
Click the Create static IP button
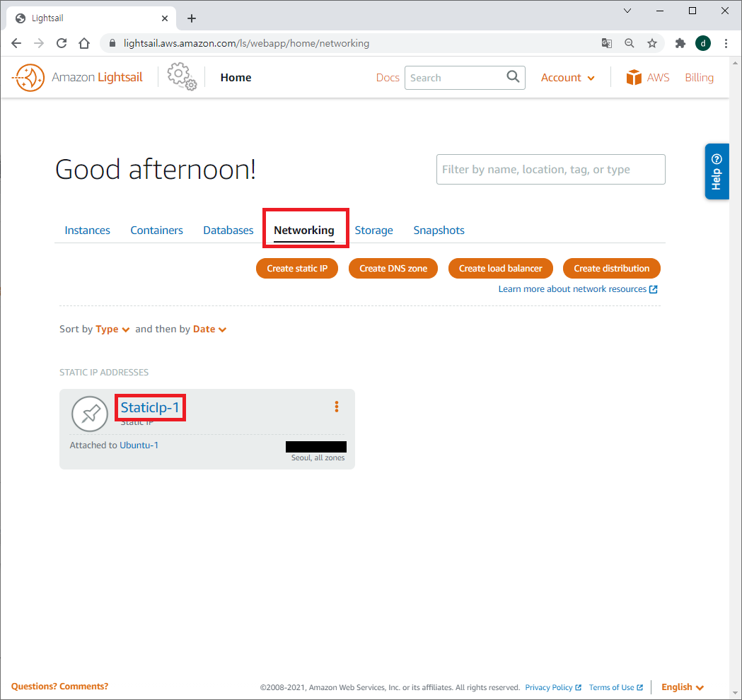tap(297, 268)
